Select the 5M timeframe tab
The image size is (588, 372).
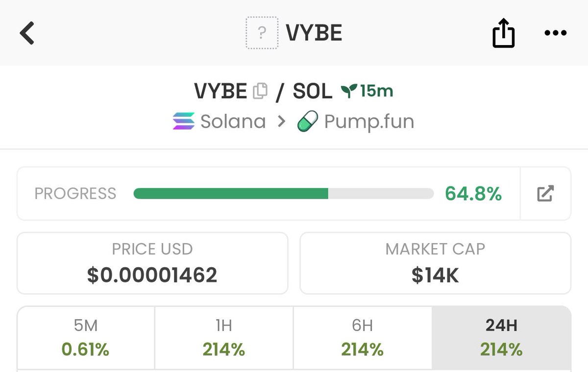pyautogui.click(x=86, y=338)
